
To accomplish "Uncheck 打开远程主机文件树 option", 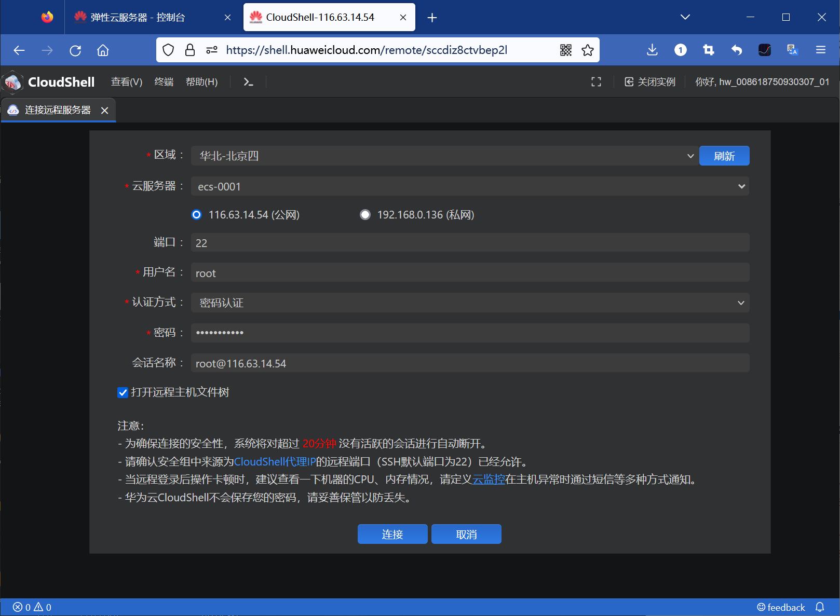I will [x=123, y=393].
